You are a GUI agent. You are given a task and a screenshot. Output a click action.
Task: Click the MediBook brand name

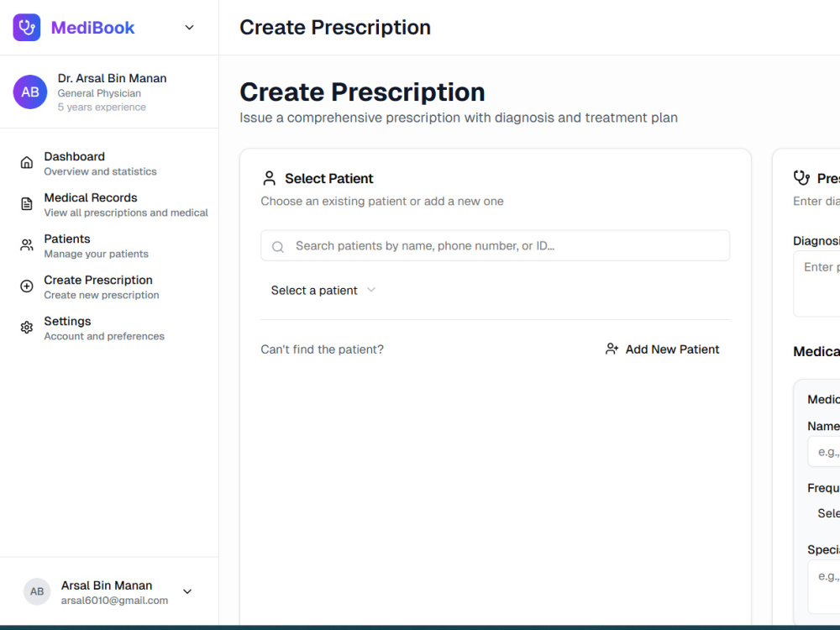pyautogui.click(x=92, y=28)
